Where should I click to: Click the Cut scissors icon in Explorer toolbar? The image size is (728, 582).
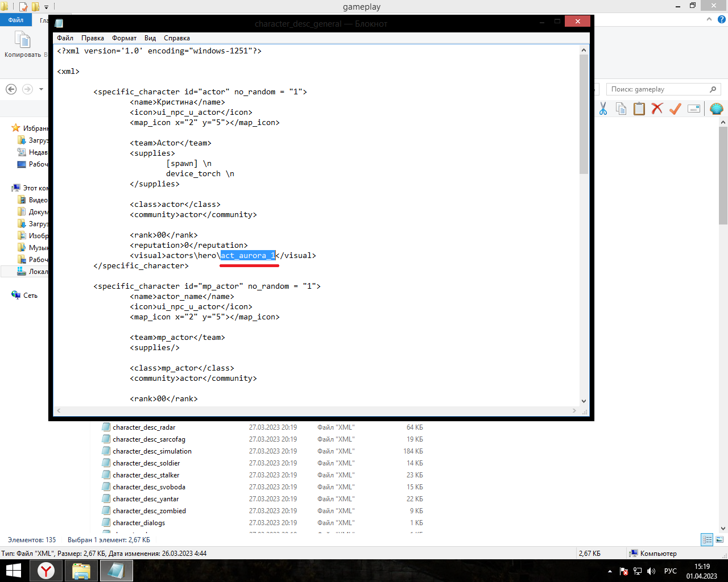click(603, 109)
